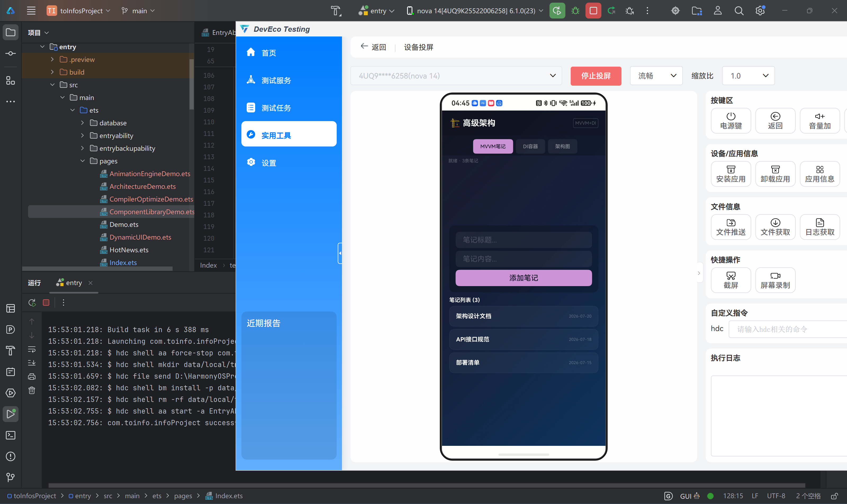Expand the .preview folder
The height and width of the screenshot is (504, 847).
(52, 59)
